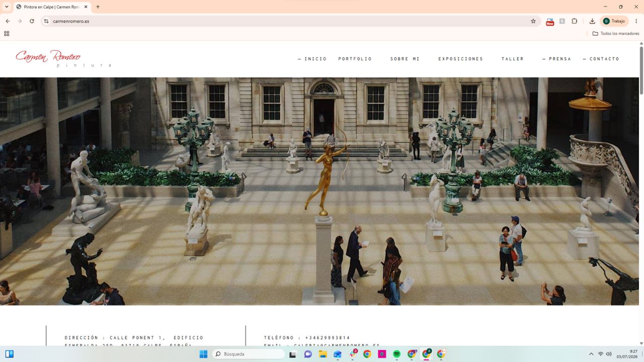Open the volume control in the system tray
The image size is (644, 362).
(609, 354)
